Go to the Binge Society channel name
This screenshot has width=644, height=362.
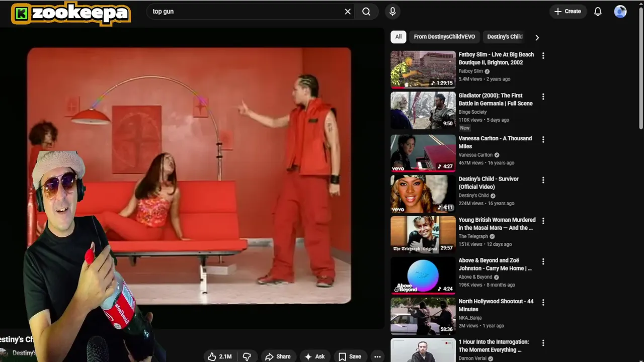click(472, 112)
